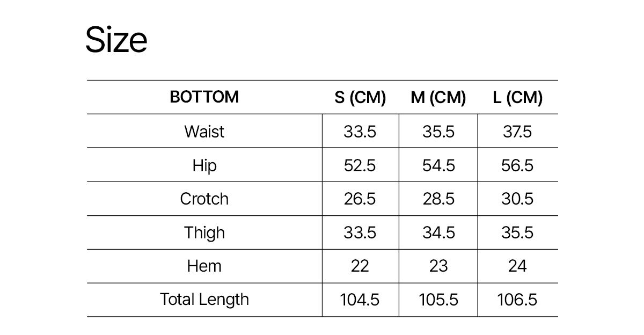This screenshot has width=644, height=335.
Task: Click the Hip row label
Action: 204,165
